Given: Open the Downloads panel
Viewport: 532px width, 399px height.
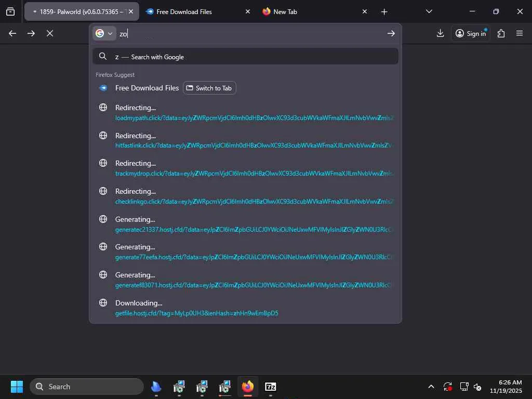Looking at the screenshot, I should [x=440, y=33].
